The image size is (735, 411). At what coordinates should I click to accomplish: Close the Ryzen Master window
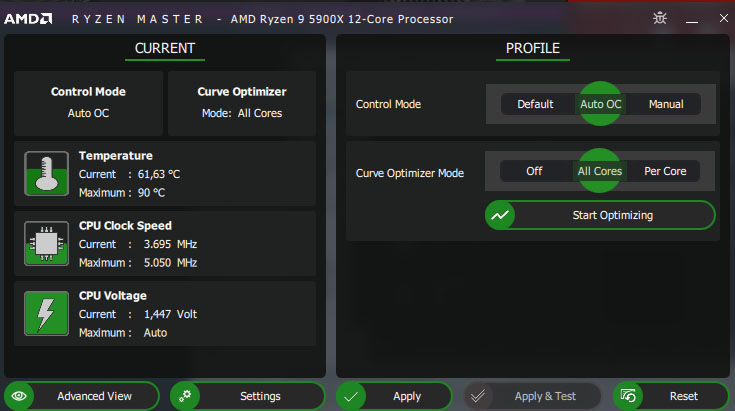[x=724, y=18]
